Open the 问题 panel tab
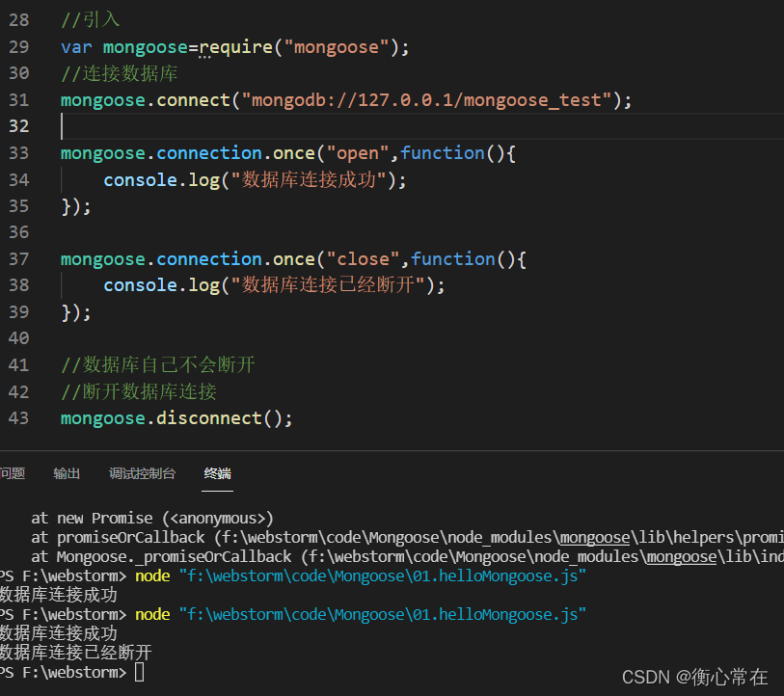Viewport: 784px width, 696px height. [12, 473]
